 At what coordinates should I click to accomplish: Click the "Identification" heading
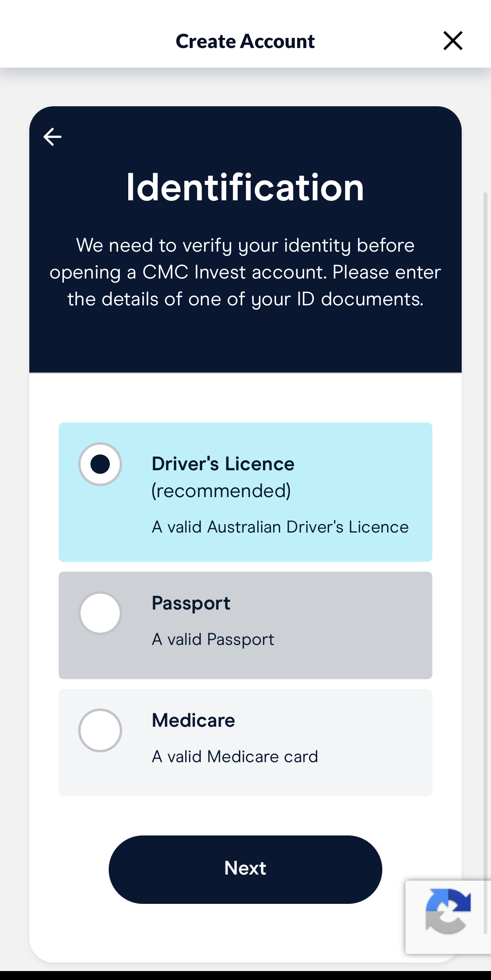click(x=245, y=187)
